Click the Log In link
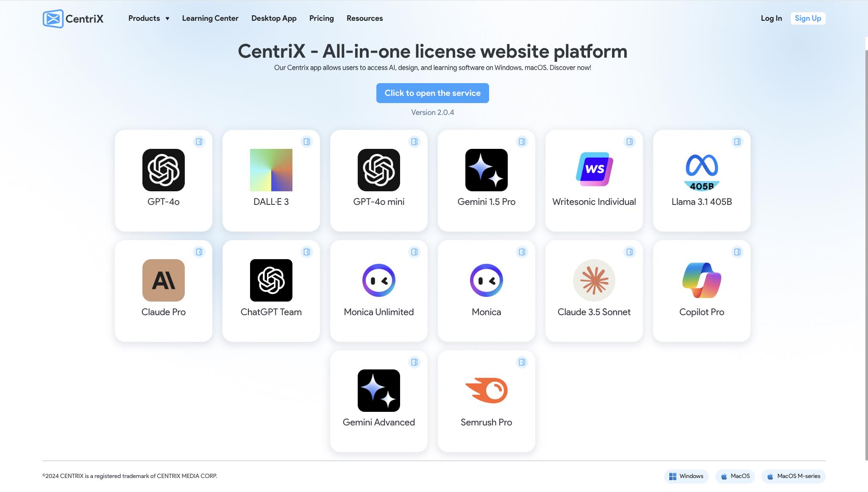 (771, 18)
